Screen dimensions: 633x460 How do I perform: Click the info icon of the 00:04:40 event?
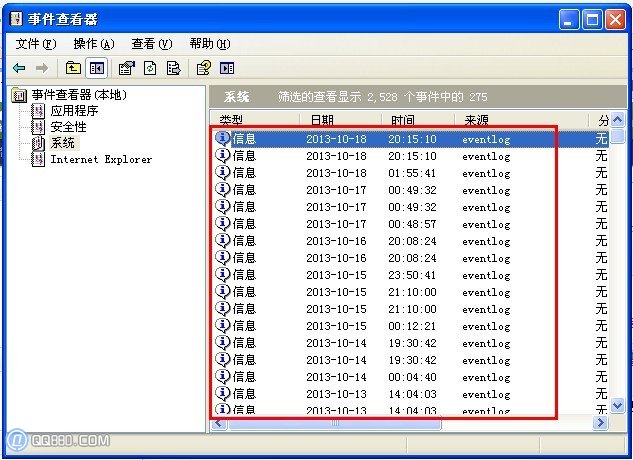[x=222, y=376]
